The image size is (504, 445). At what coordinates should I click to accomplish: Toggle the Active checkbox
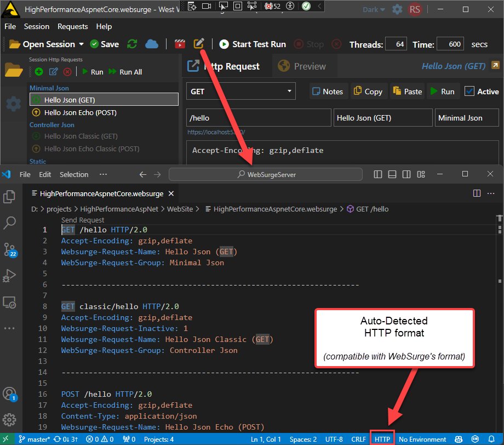click(x=469, y=92)
